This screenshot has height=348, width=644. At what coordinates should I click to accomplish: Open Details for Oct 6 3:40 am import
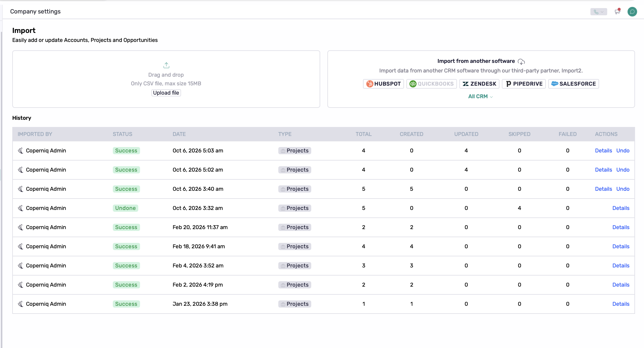(603, 189)
